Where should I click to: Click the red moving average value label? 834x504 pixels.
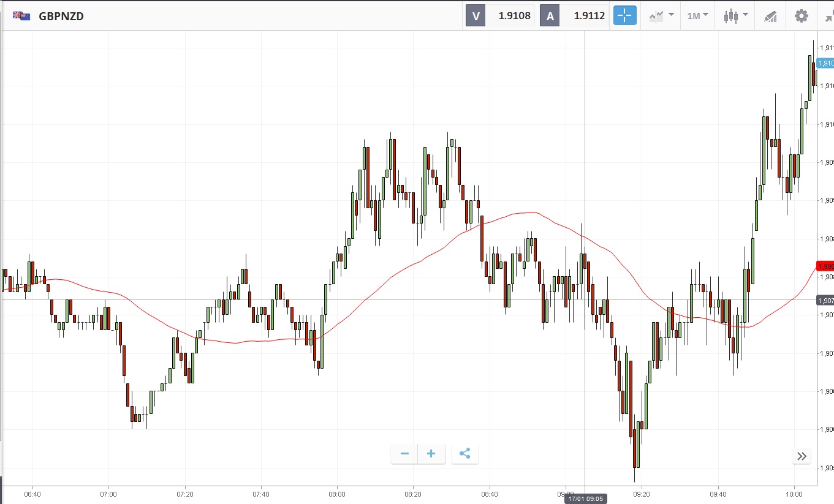click(x=825, y=266)
